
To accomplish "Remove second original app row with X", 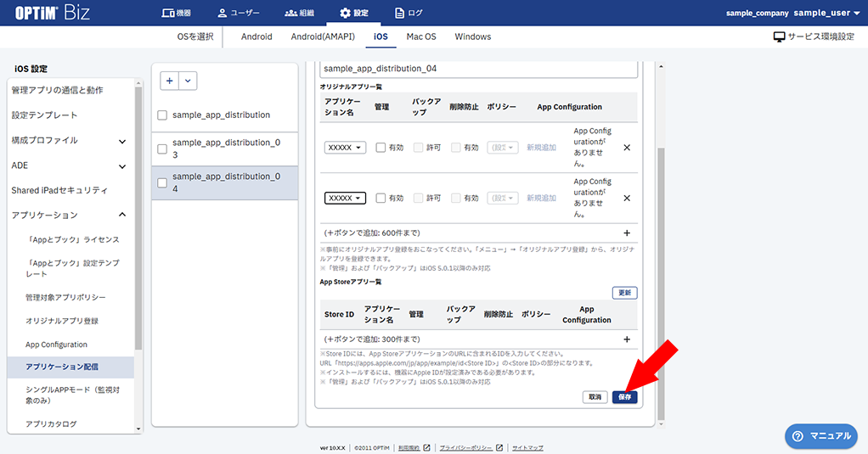I will pos(627,198).
